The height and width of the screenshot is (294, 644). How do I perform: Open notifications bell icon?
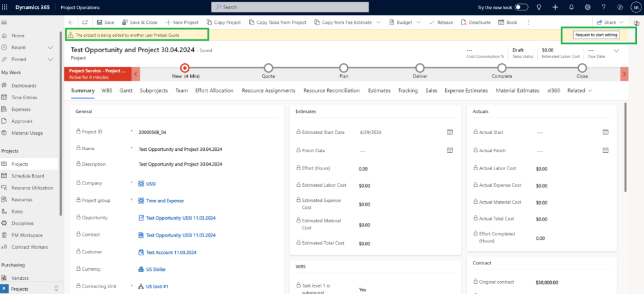[x=571, y=7]
